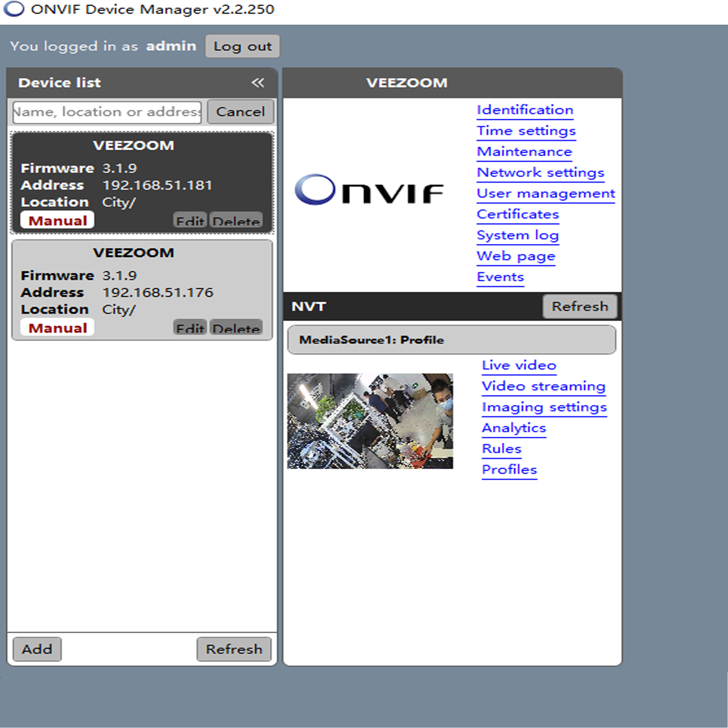The image size is (728, 728).
Task: Click the VEEZOOM panel header title
Action: [x=407, y=83]
